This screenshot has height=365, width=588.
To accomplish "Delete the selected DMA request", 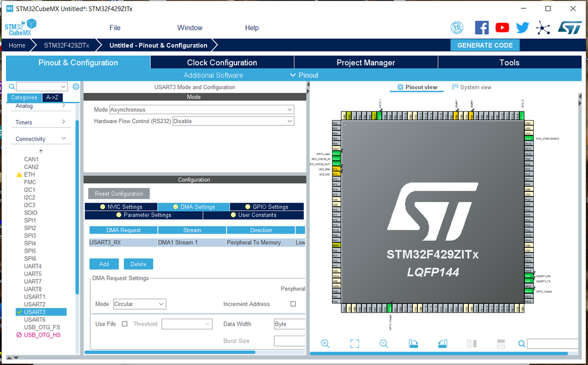I will 138,264.
